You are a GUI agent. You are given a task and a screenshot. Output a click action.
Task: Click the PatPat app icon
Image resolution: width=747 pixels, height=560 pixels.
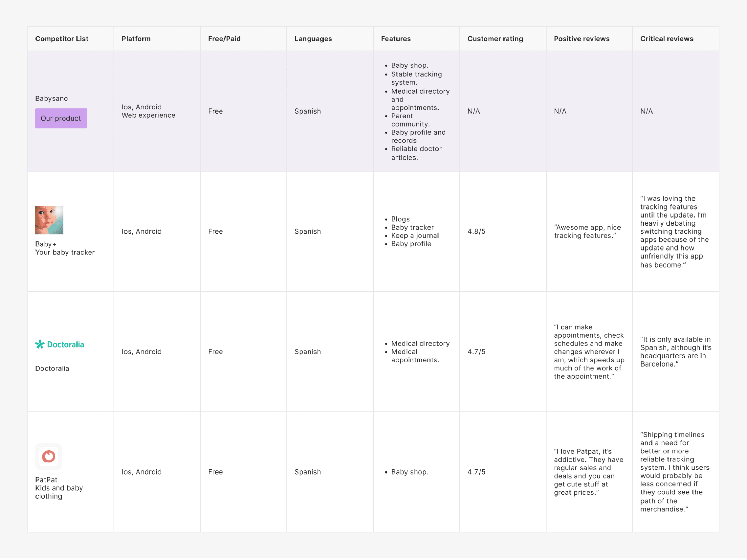coord(49,456)
